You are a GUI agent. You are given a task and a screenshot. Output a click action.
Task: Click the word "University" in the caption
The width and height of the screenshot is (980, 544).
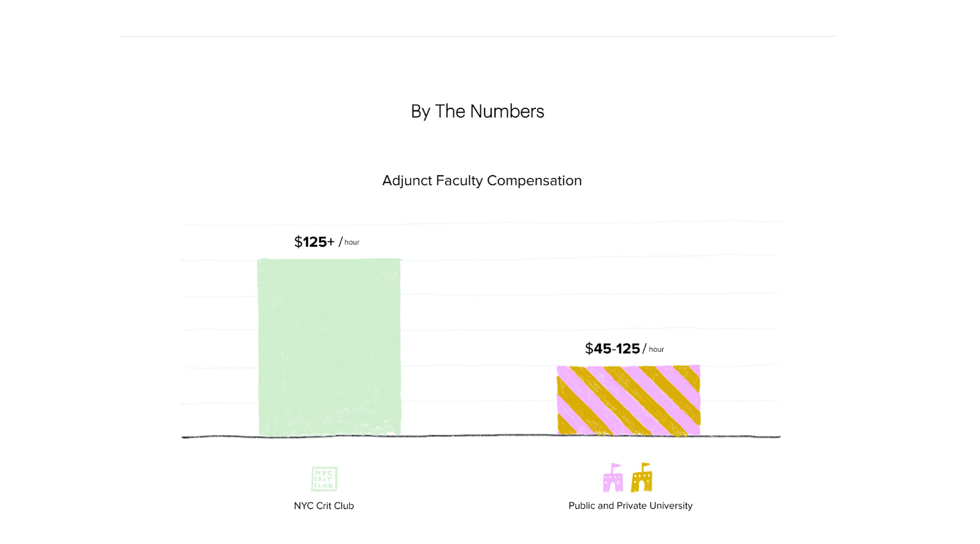(671, 506)
